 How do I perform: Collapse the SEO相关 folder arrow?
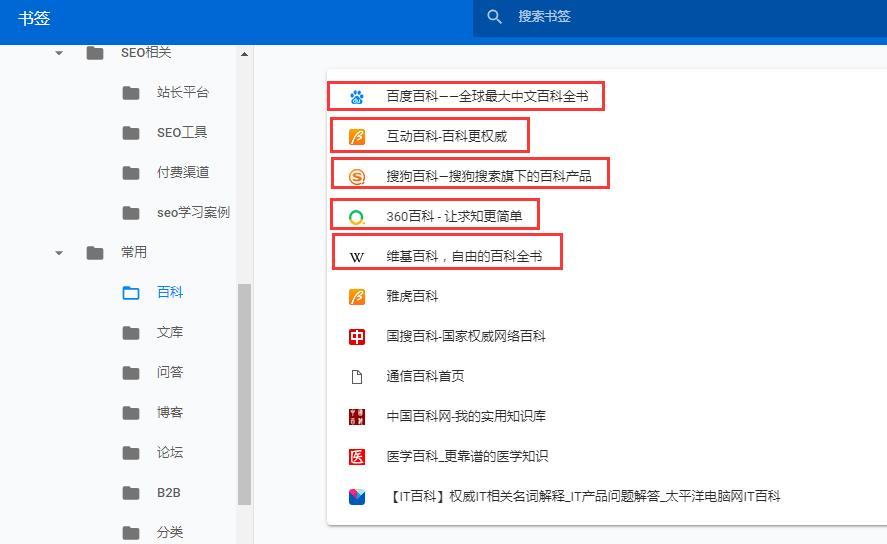(x=59, y=53)
